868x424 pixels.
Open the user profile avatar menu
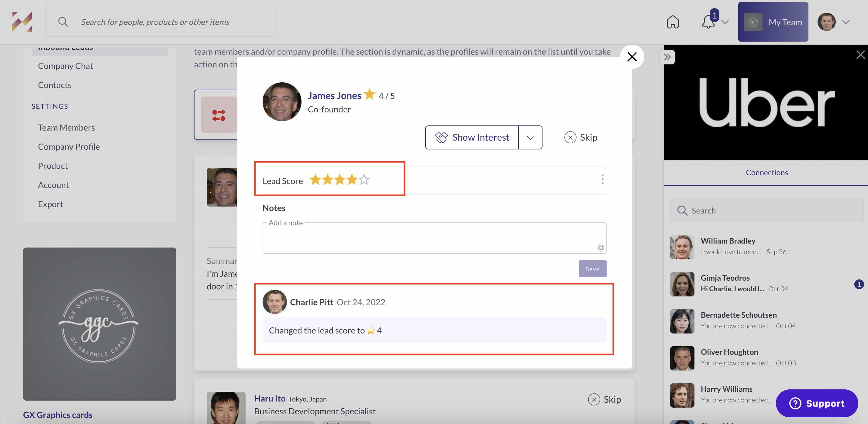point(826,22)
